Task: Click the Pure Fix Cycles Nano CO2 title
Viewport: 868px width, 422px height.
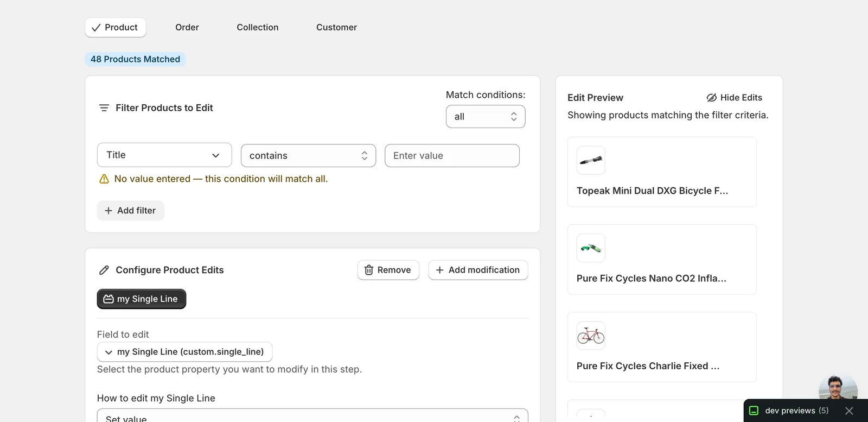Action: (651, 279)
